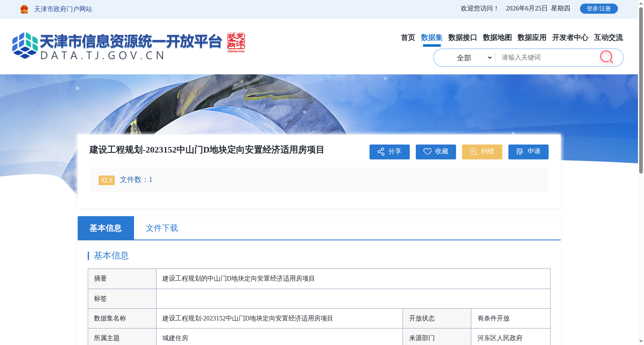The width and height of the screenshot is (644, 345).
Task: Click the XLS file type badge
Action: (107, 180)
